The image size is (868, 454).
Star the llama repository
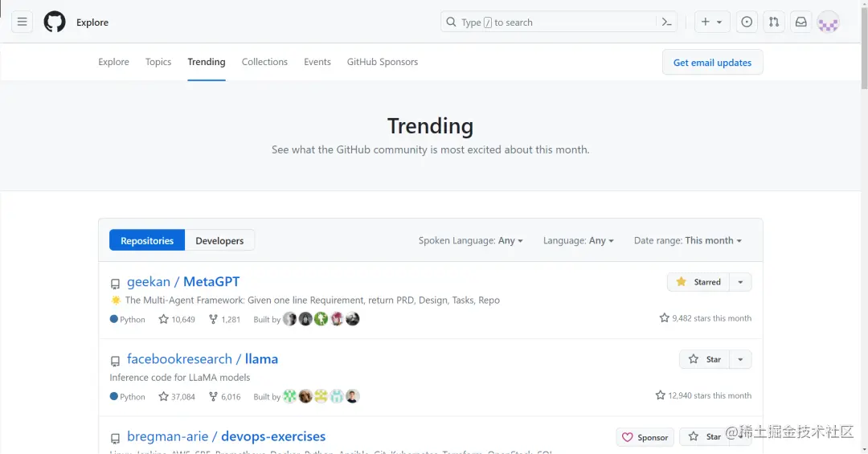(705, 359)
